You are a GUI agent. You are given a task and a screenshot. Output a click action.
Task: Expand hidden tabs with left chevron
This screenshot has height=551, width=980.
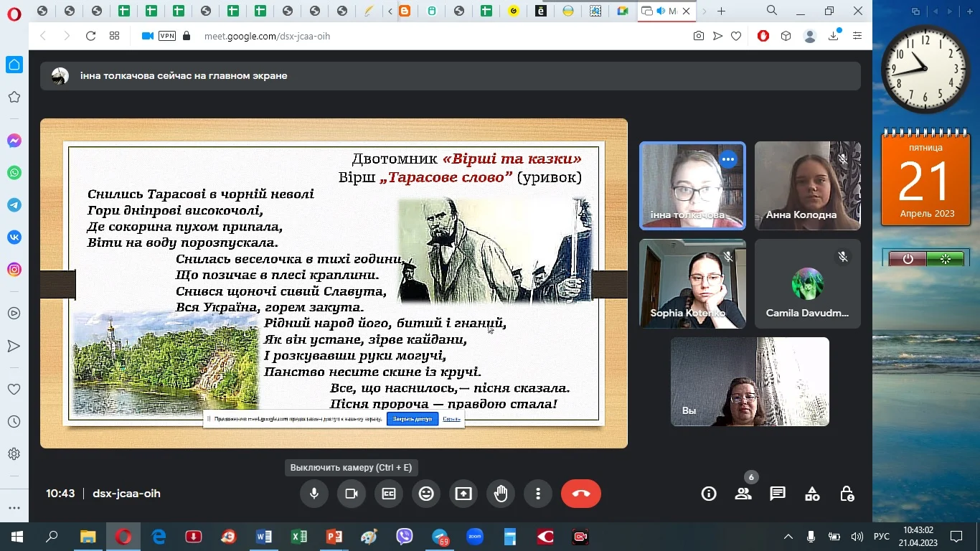390,11
